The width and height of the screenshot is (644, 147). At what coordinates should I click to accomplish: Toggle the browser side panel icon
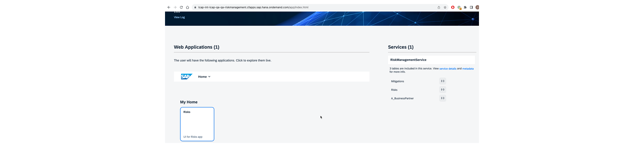[x=471, y=7]
